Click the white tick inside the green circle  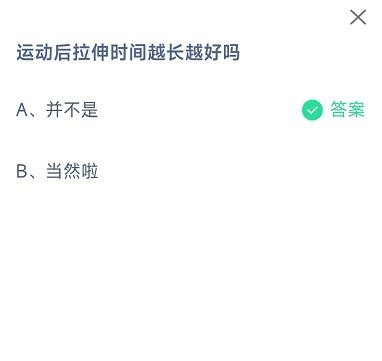click(312, 110)
